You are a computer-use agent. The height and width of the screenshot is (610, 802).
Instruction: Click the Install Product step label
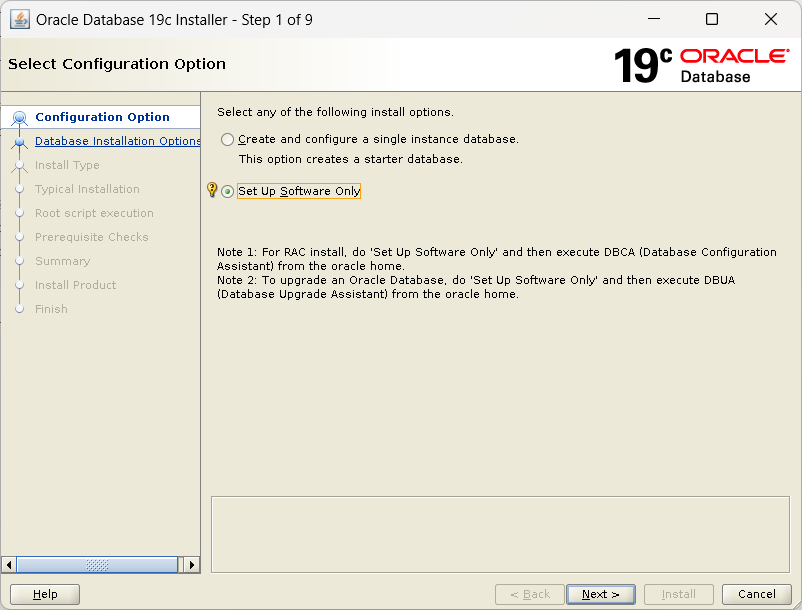[x=75, y=285]
